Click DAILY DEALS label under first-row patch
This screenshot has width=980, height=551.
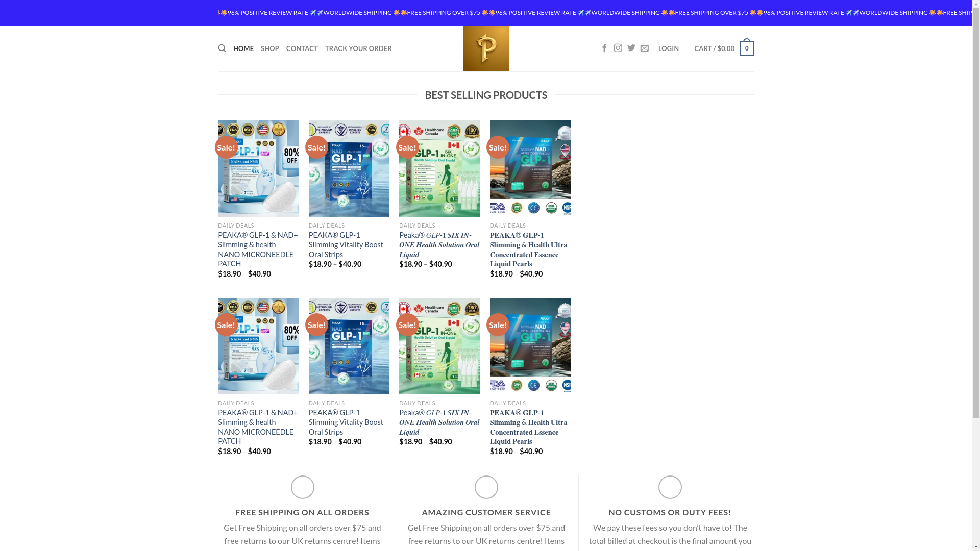coord(236,226)
